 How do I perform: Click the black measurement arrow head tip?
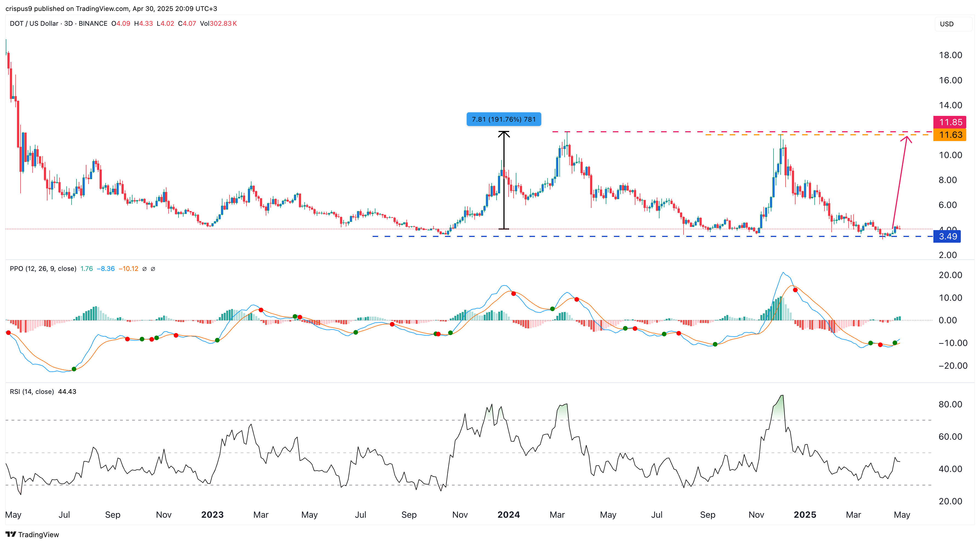tap(504, 132)
